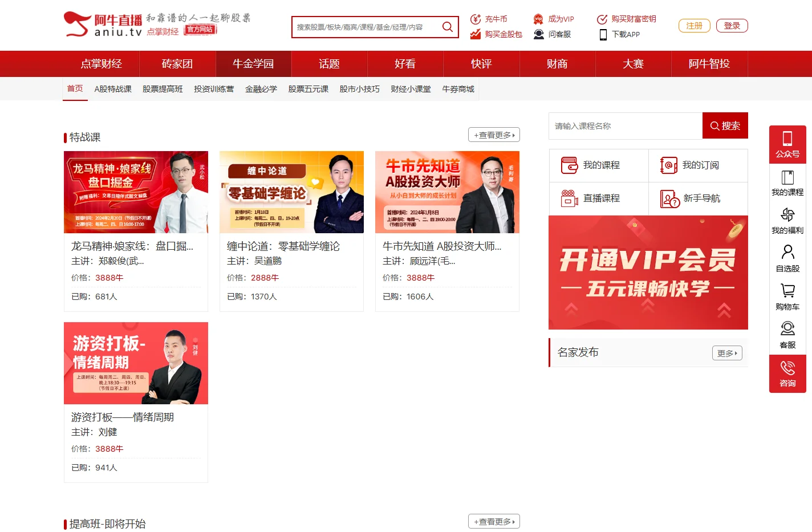Click the 购买财富密钥 check icon

click(602, 19)
